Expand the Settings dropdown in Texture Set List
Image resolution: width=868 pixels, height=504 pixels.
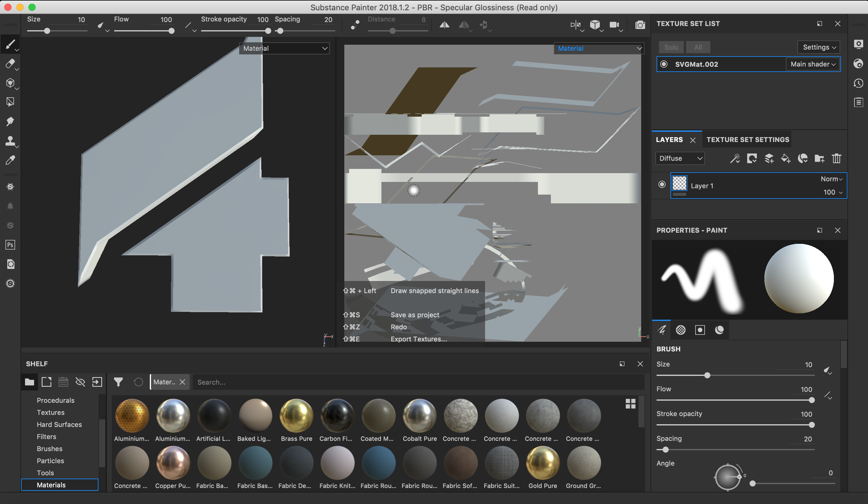[x=819, y=47]
